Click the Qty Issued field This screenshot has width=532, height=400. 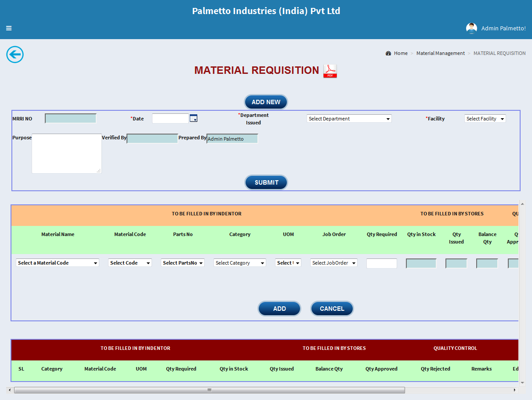[x=456, y=263]
